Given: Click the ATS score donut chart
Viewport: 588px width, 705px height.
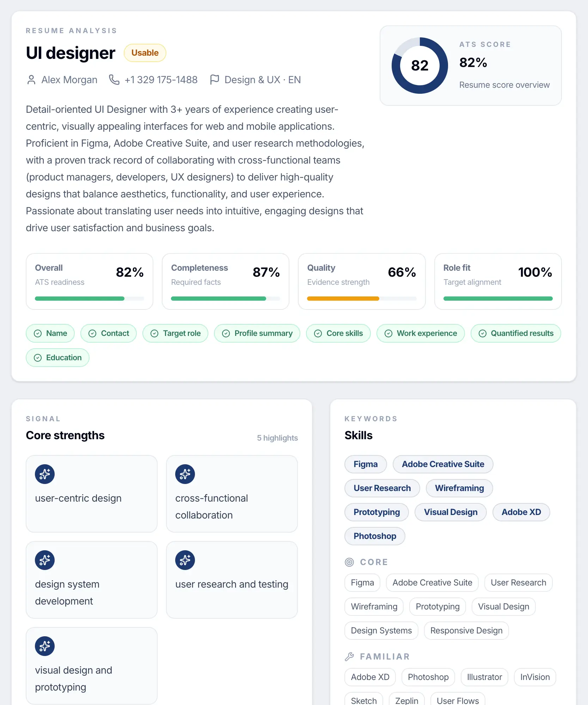Looking at the screenshot, I should pos(419,66).
